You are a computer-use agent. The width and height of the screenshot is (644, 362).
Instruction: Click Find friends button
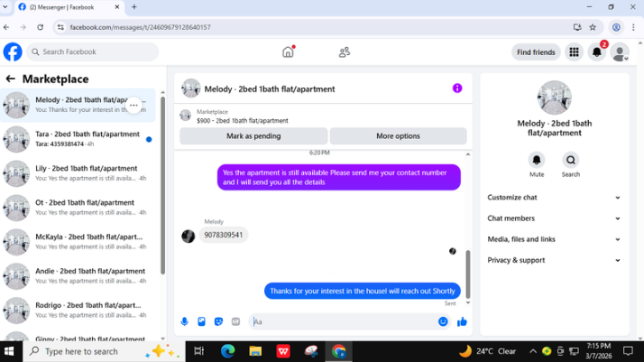pos(536,52)
